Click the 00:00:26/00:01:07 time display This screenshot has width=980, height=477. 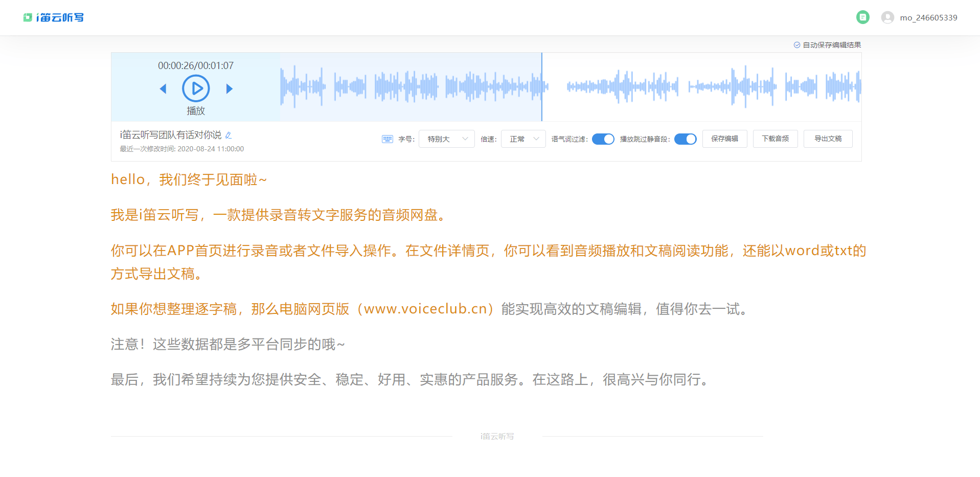(196, 65)
